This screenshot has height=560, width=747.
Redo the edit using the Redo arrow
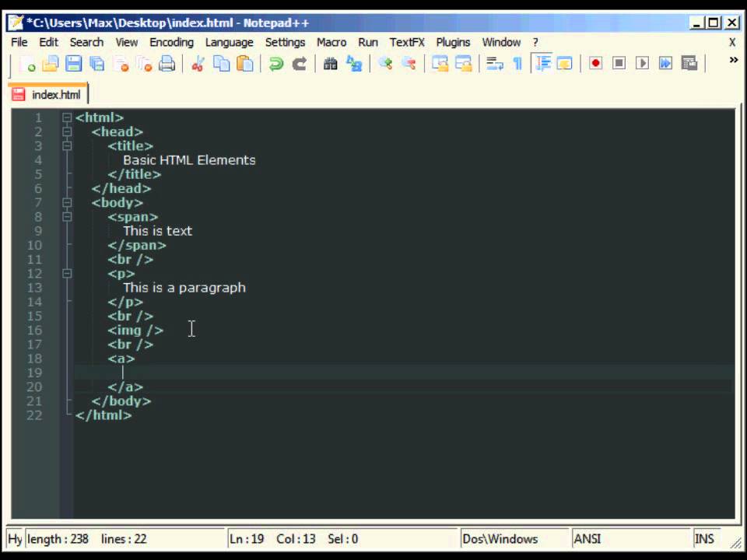click(x=299, y=64)
